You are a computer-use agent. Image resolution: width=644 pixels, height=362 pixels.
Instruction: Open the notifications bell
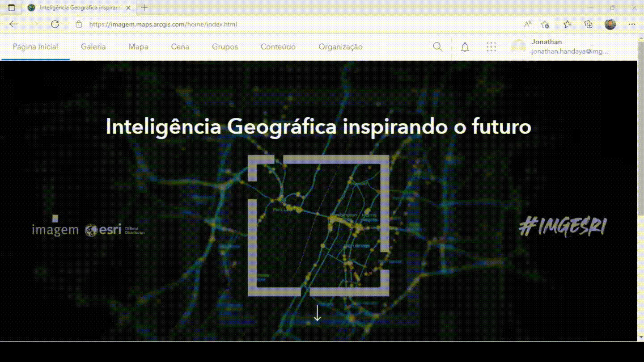point(465,47)
